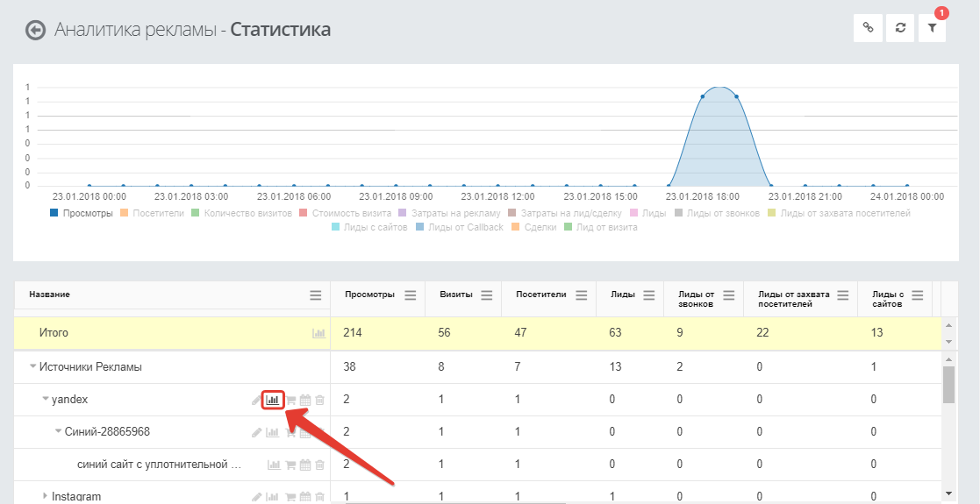
Task: Click the chart icon in the Итого row
Action: [318, 333]
